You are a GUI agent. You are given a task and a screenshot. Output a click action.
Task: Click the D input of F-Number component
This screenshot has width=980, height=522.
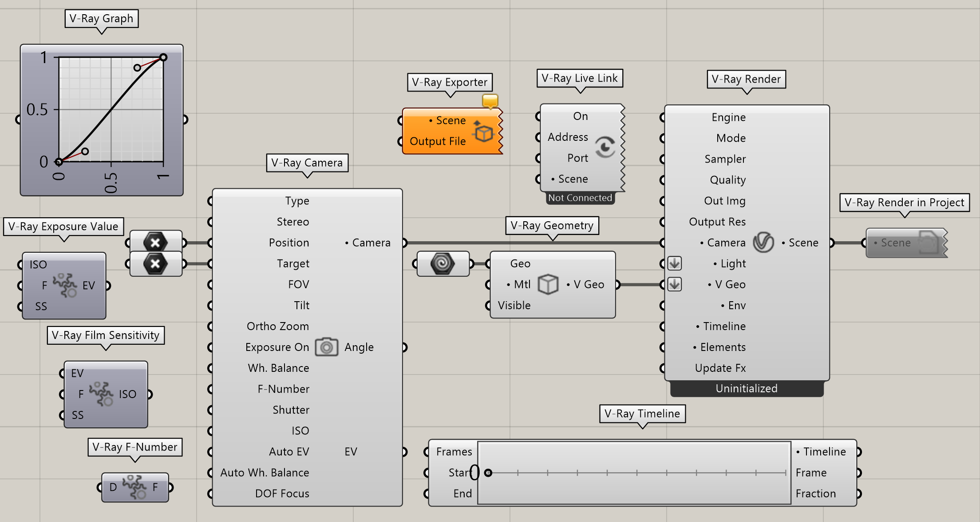113,487
